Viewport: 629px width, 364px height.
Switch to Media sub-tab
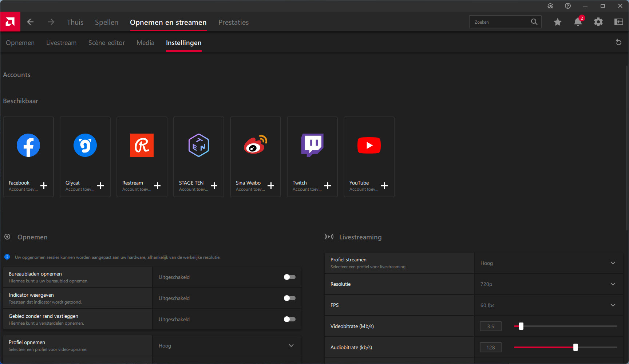coord(145,43)
